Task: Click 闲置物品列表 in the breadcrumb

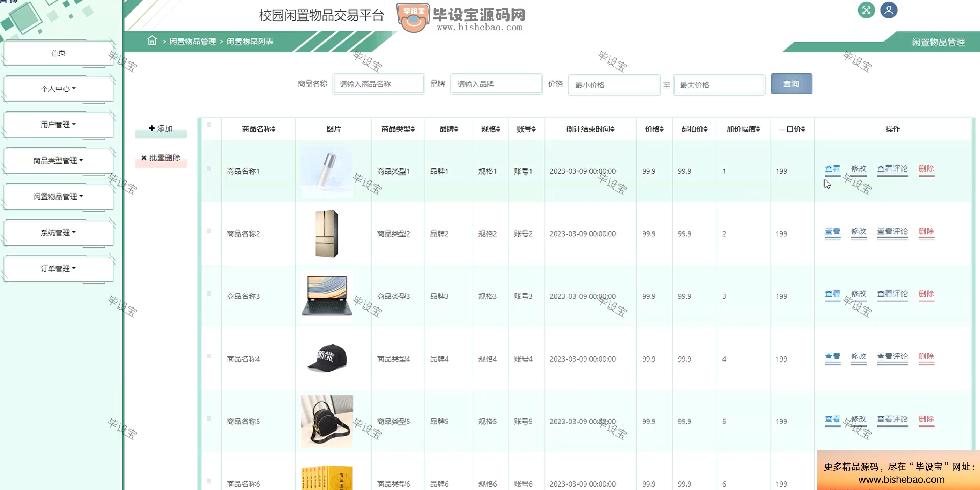Action: [x=250, y=42]
